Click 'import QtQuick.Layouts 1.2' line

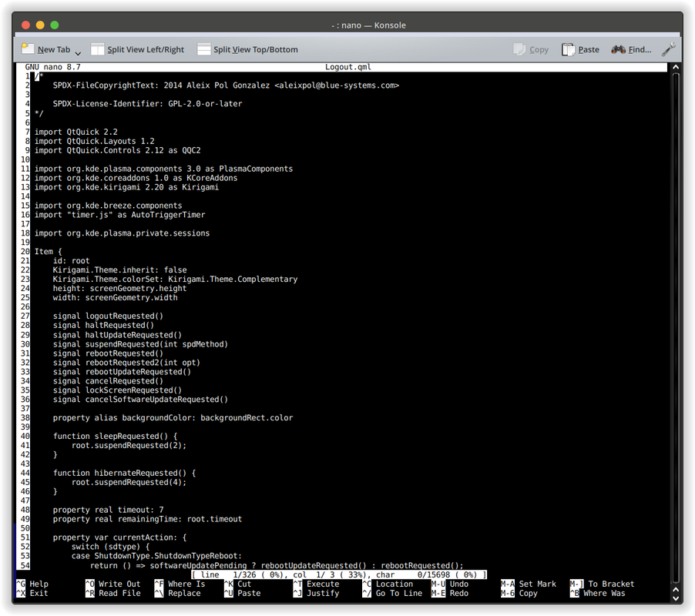click(x=95, y=141)
